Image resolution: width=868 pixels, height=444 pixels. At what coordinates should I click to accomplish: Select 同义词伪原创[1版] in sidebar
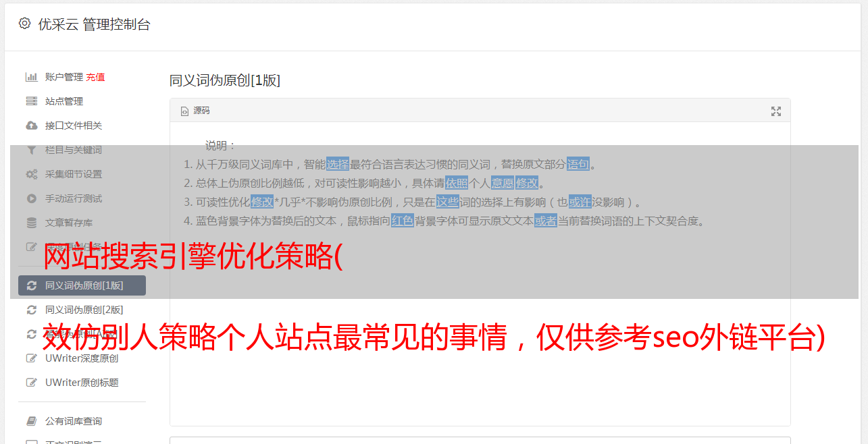click(82, 285)
